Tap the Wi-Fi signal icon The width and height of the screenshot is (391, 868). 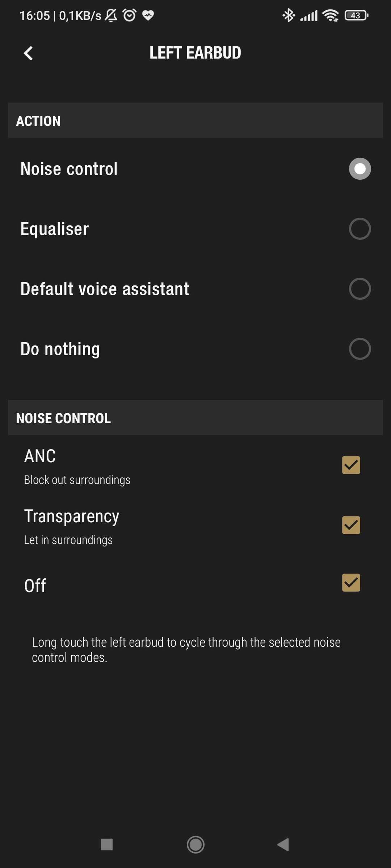click(331, 16)
